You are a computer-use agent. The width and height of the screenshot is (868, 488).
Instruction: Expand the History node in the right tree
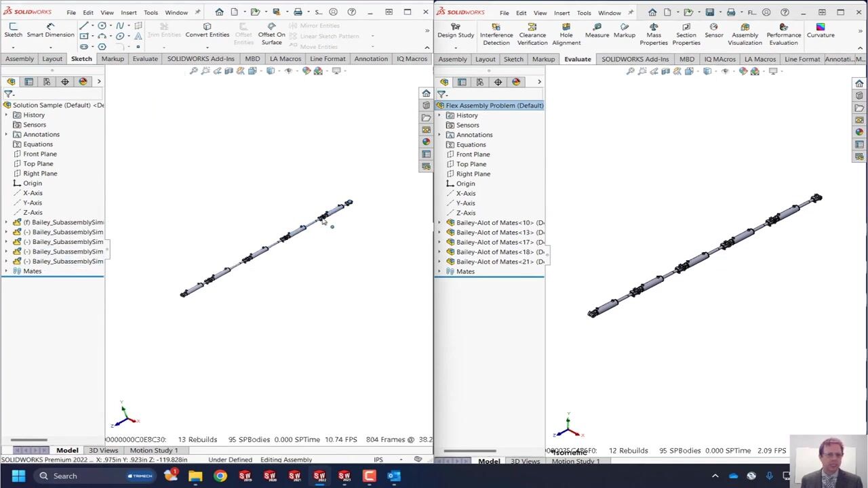(x=439, y=116)
